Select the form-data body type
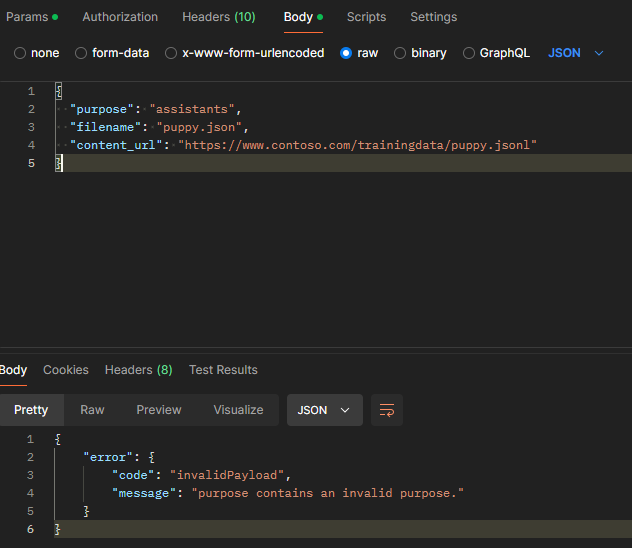Image resolution: width=632 pixels, height=548 pixels. pyautogui.click(x=112, y=53)
